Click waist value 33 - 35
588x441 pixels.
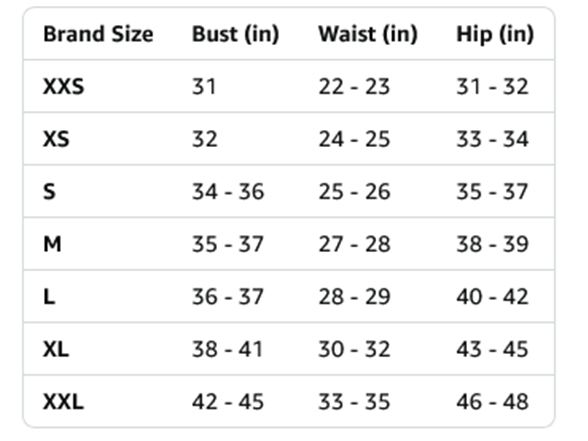point(354,402)
